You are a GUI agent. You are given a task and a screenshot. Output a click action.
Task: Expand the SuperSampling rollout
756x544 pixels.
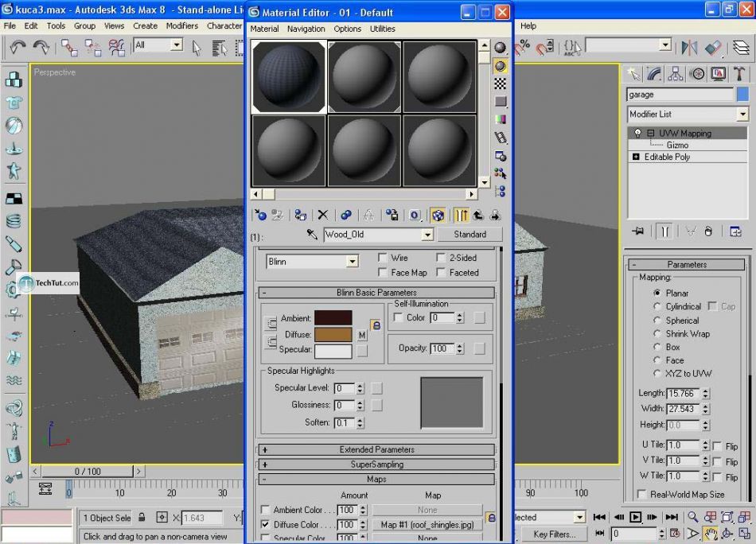coord(376,464)
